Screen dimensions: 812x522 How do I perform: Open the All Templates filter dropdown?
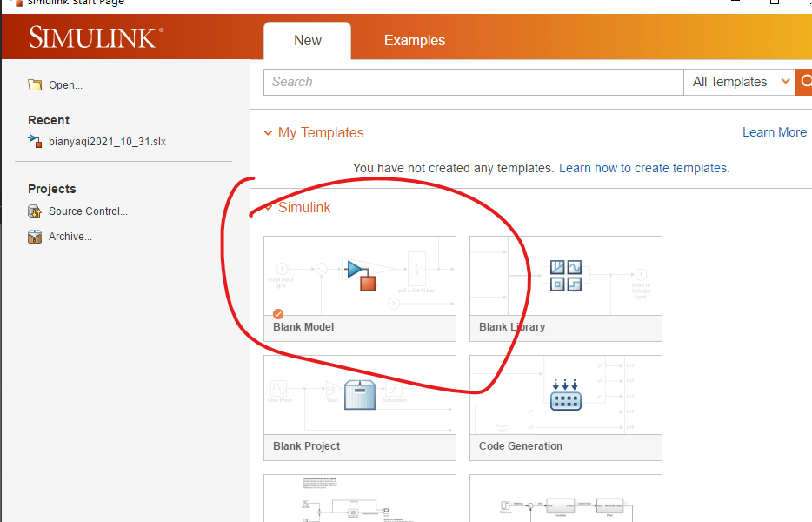(739, 82)
